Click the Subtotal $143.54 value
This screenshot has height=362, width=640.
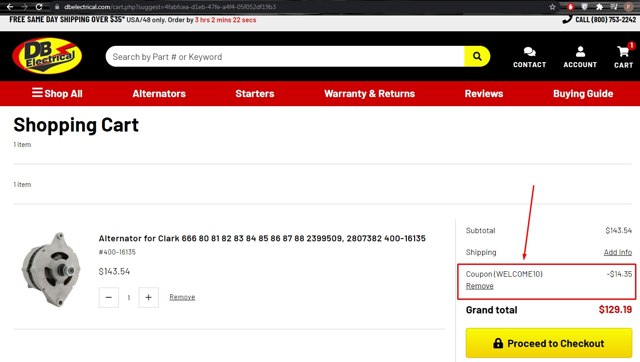pyautogui.click(x=618, y=230)
